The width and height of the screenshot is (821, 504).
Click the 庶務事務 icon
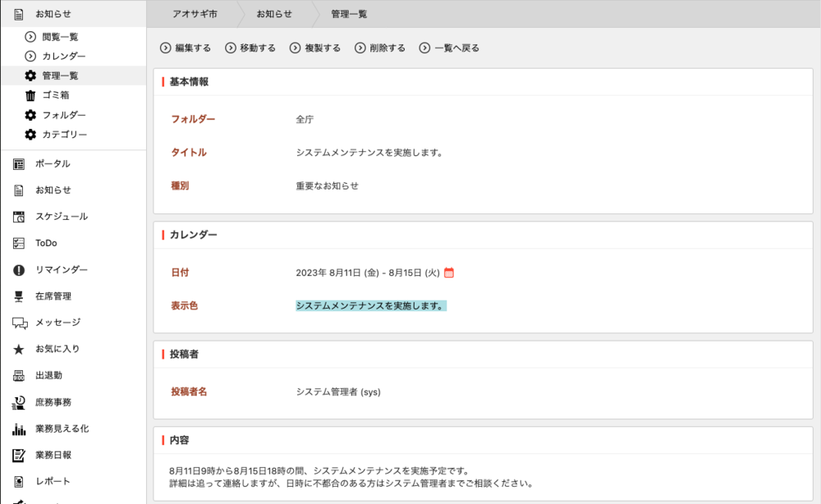point(19,402)
